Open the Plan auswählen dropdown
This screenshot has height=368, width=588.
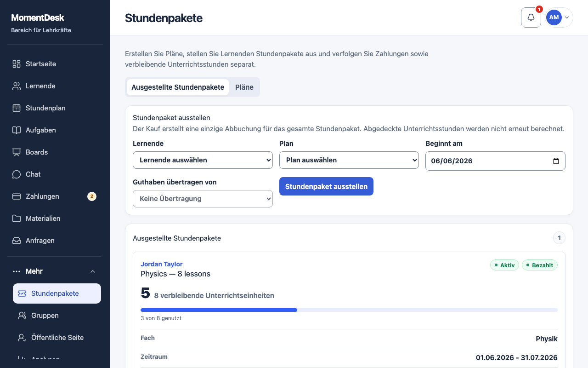tap(349, 160)
